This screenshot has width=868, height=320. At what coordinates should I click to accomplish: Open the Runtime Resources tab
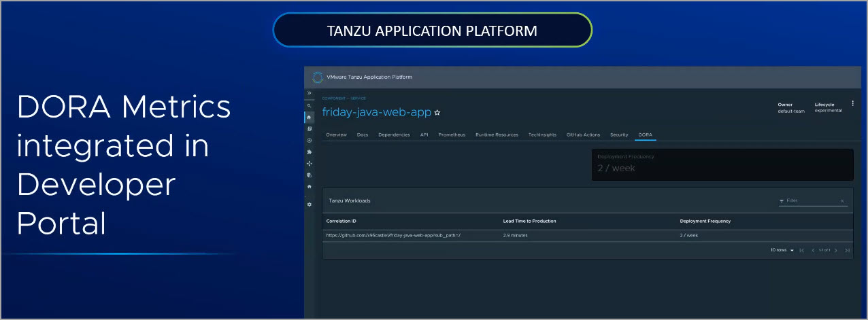pos(497,135)
